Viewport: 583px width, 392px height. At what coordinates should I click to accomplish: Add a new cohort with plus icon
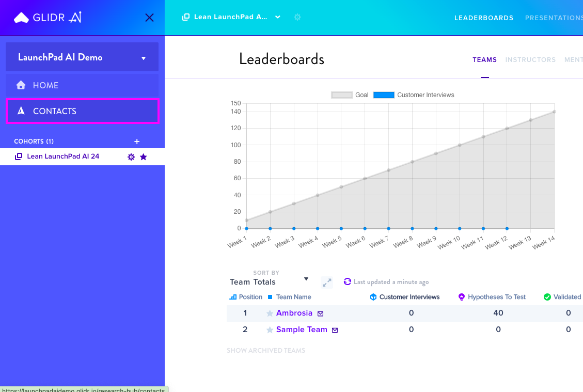137,142
